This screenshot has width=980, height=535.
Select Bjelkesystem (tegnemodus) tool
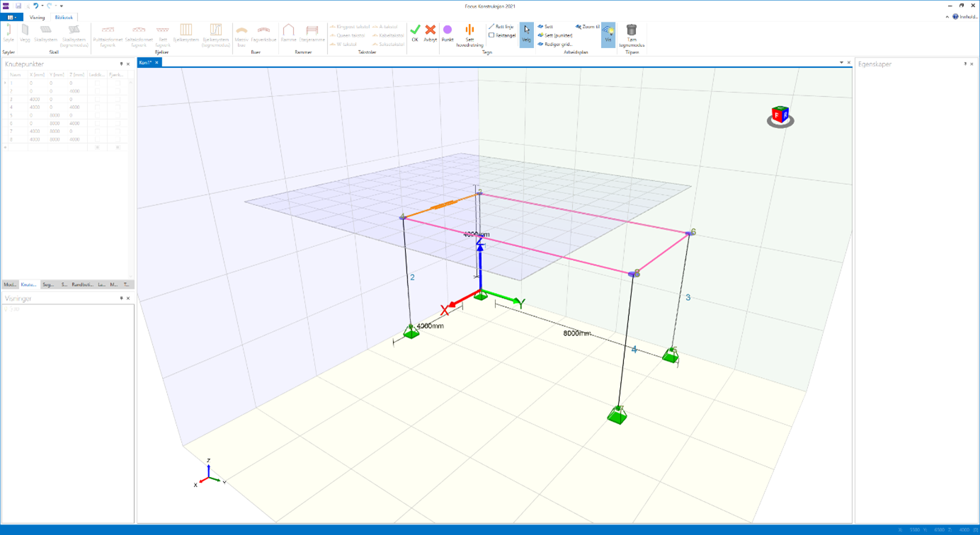215,35
